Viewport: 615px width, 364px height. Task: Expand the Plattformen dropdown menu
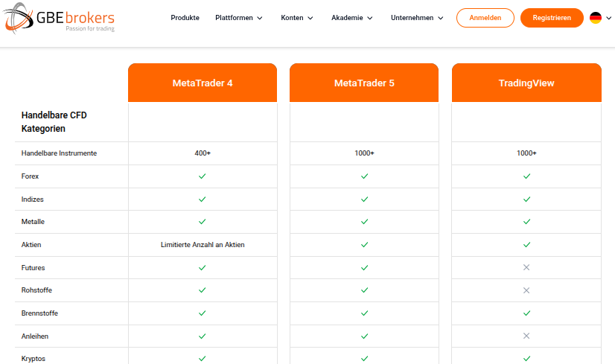pyautogui.click(x=239, y=18)
